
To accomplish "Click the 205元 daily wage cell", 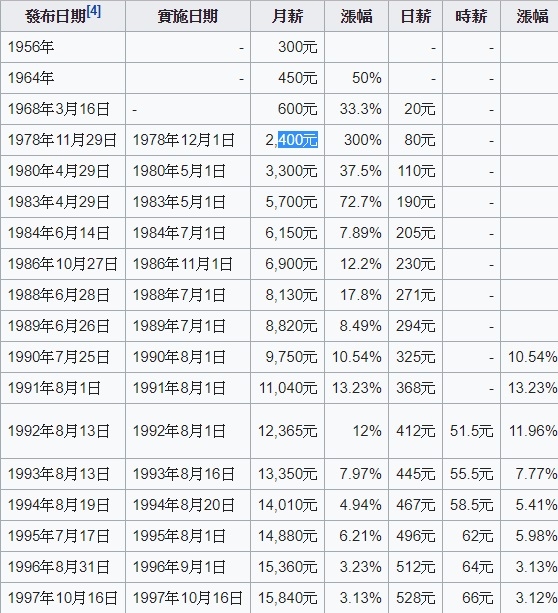I will pyautogui.click(x=416, y=233).
